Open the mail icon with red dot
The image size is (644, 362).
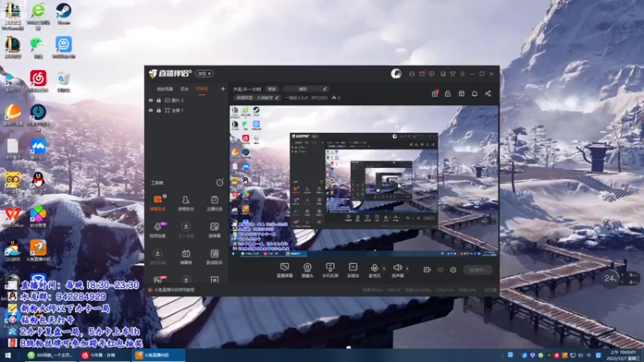click(422, 74)
